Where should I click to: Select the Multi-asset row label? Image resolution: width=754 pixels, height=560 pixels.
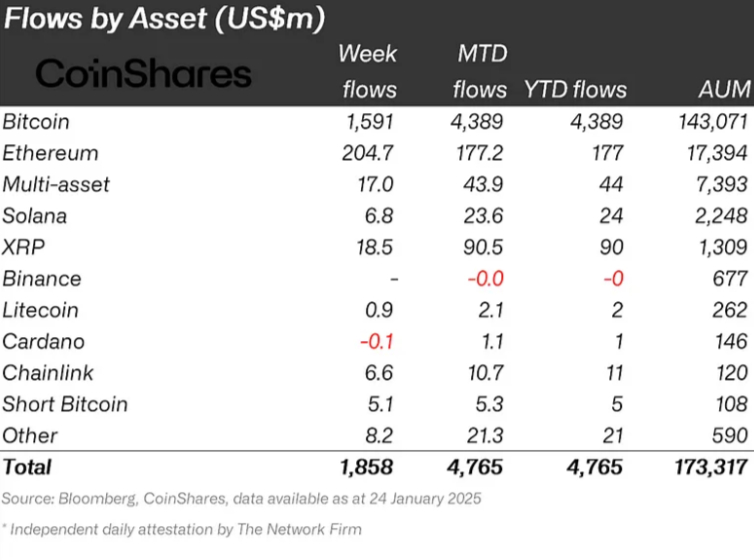click(x=56, y=184)
